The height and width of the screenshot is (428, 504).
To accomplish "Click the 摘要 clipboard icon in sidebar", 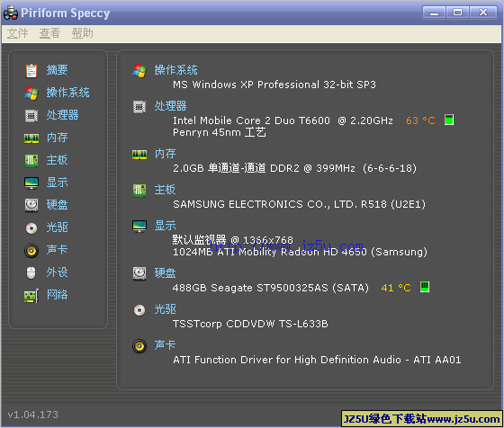I will pos(31,71).
